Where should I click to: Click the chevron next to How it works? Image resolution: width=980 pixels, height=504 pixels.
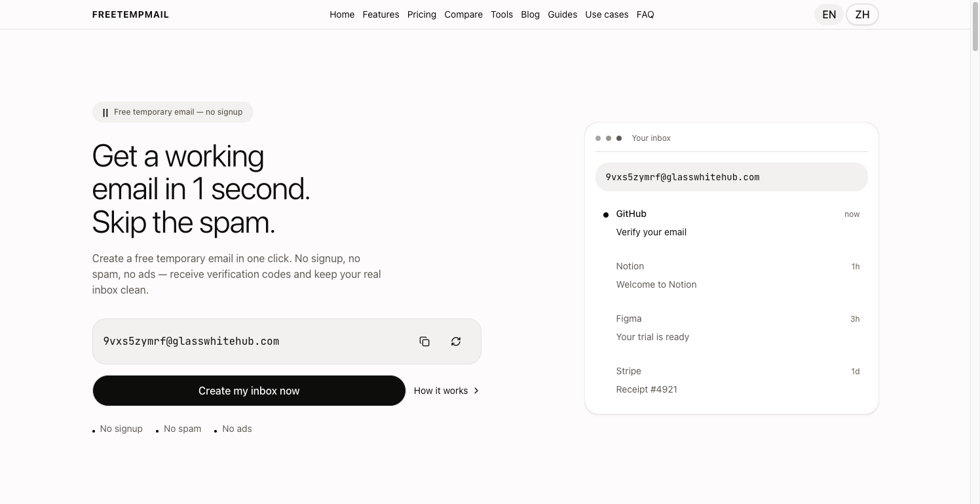[x=476, y=391]
